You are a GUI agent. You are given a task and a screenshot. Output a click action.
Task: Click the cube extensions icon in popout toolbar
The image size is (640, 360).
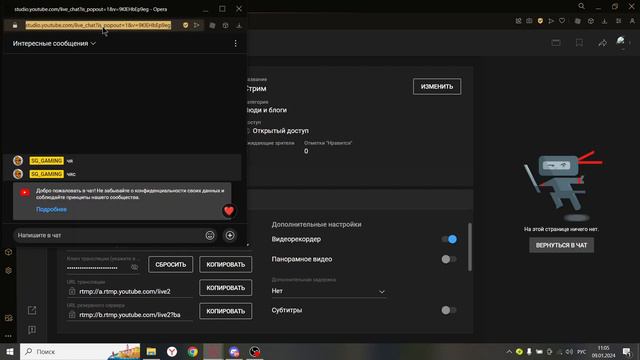coord(225,25)
